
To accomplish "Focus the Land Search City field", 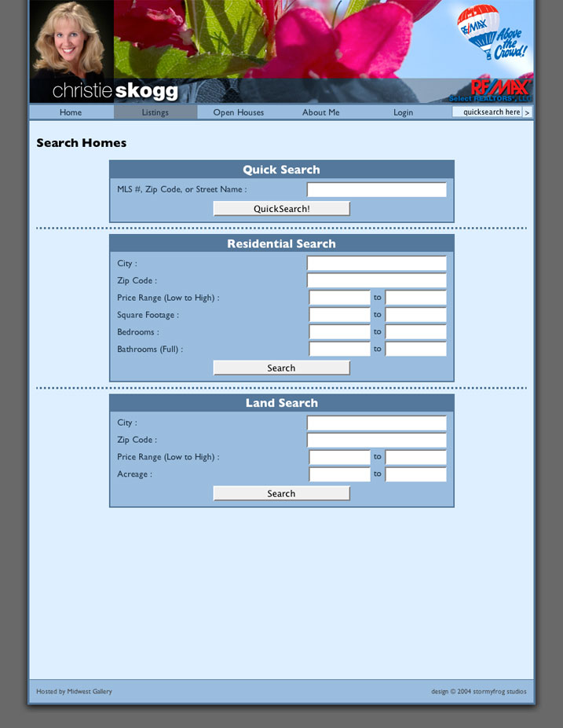I will pyautogui.click(x=376, y=423).
